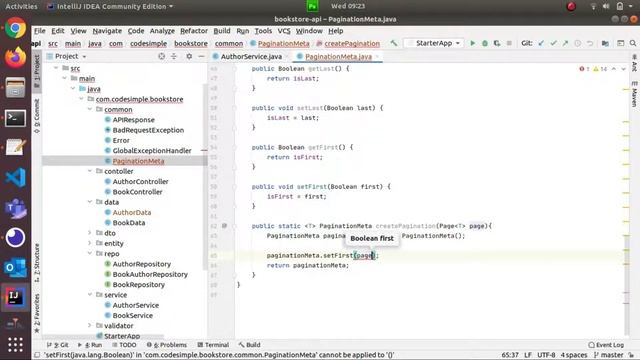The image size is (640, 360).
Task: Rollback changes with Git revert icon
Action: pos(590,43)
